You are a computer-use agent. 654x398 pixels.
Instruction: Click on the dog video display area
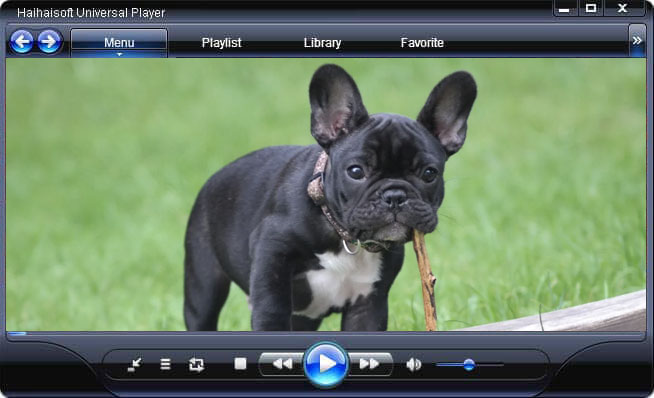(x=326, y=194)
